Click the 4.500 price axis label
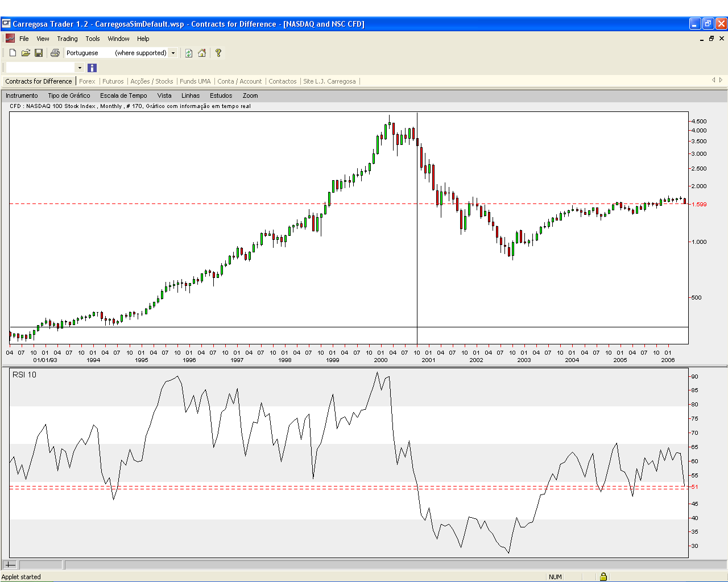This screenshot has height=582, width=728. pos(699,121)
